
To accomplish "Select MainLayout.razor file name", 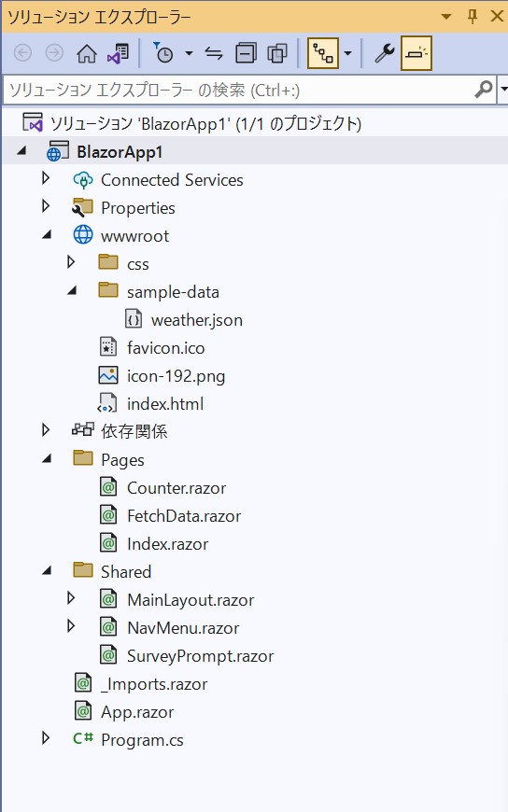I will [x=190, y=600].
